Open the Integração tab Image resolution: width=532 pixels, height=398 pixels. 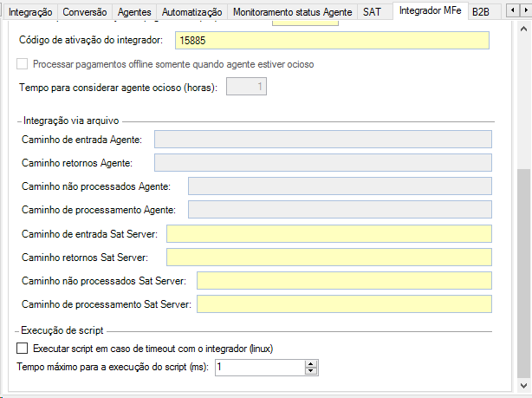[30, 12]
